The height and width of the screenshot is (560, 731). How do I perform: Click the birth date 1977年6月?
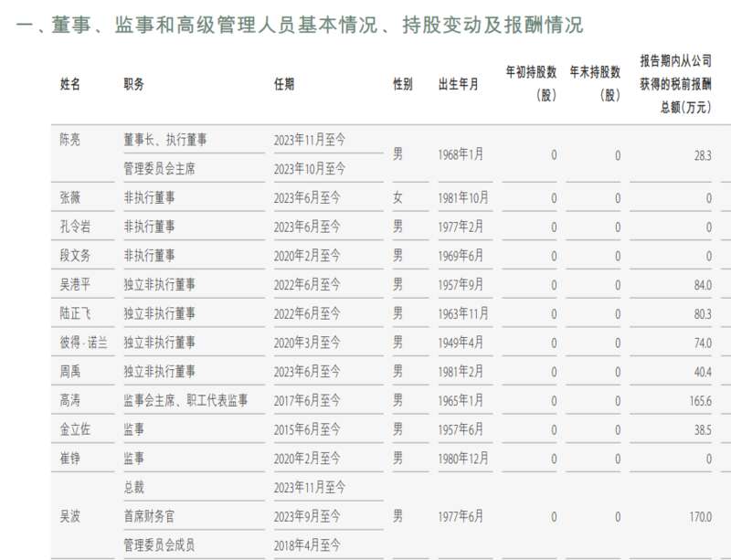(461, 516)
